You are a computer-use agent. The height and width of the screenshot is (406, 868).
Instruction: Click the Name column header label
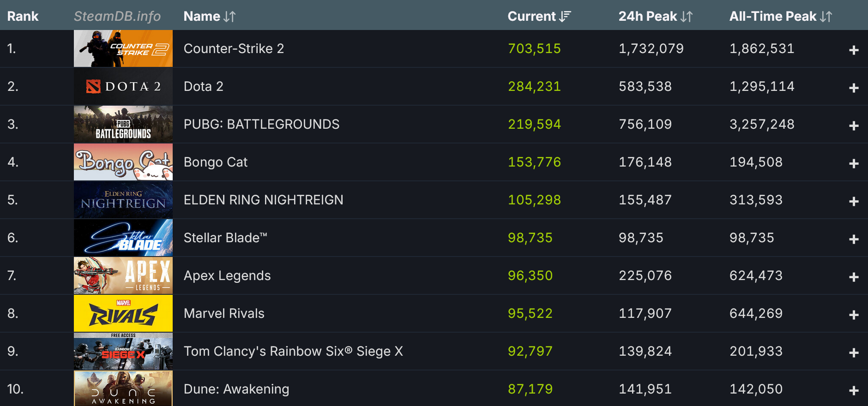(202, 17)
